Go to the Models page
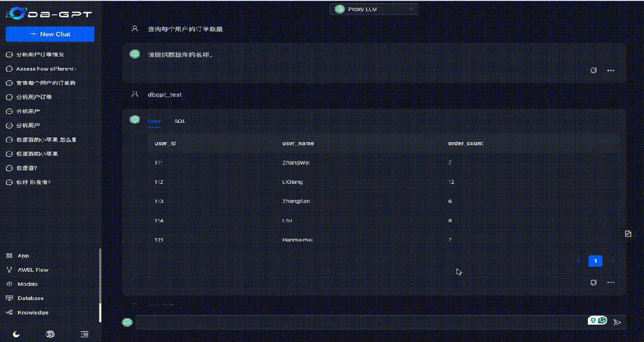This screenshot has height=342, width=644. (x=27, y=284)
